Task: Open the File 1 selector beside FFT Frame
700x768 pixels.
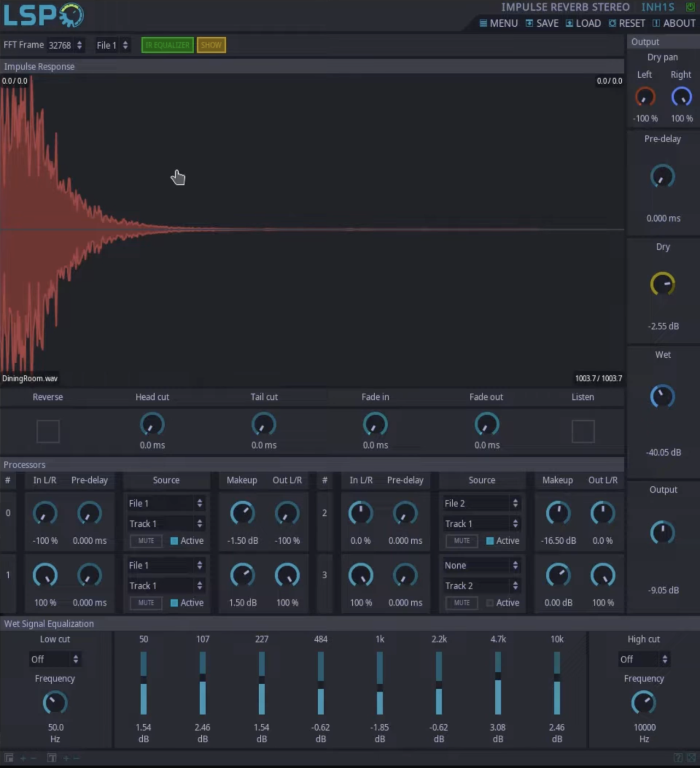Action: pos(112,45)
